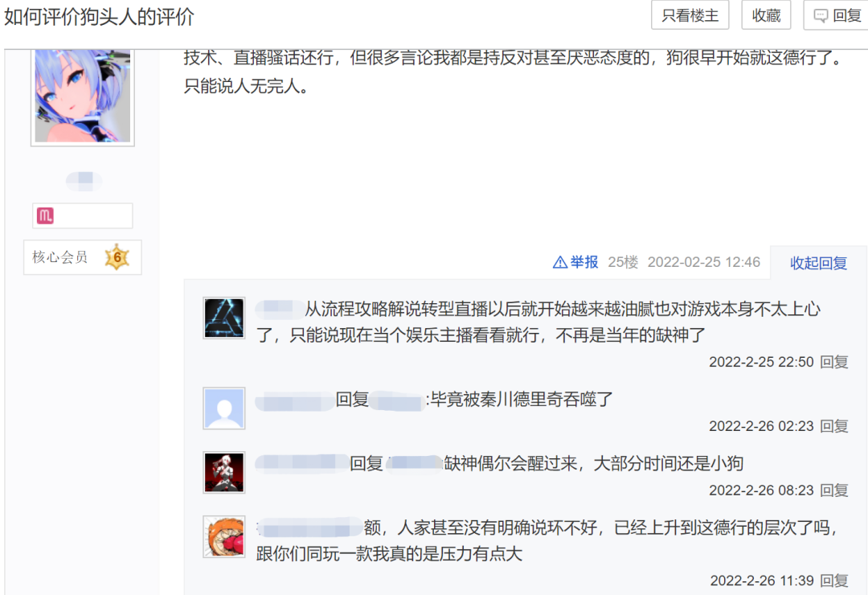Click the blurred username under the poster avatar
Image resolution: width=868 pixels, height=595 pixels.
(x=84, y=181)
